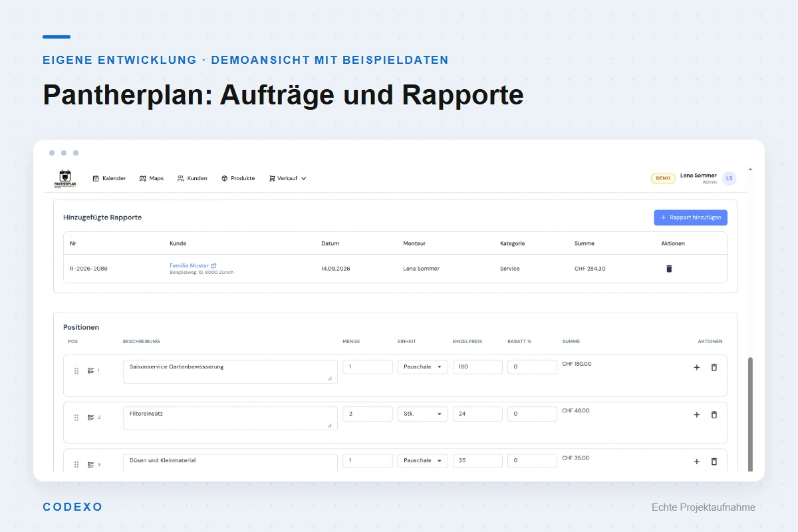Click the Kategorie column header

click(513, 243)
